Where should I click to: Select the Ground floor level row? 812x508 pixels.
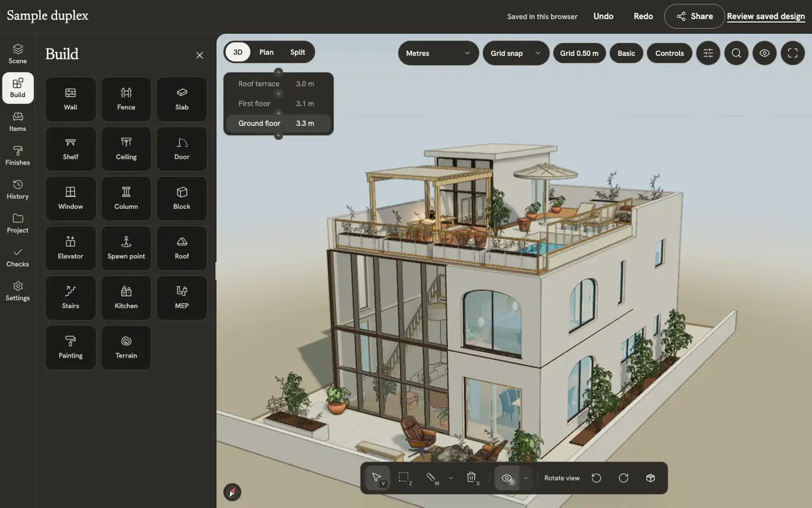pyautogui.click(x=278, y=123)
